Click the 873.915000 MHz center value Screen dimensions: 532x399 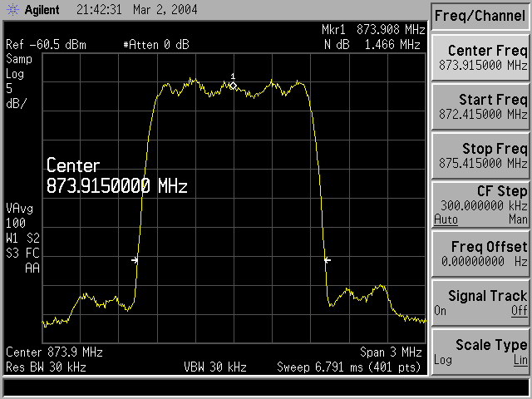[483, 65]
